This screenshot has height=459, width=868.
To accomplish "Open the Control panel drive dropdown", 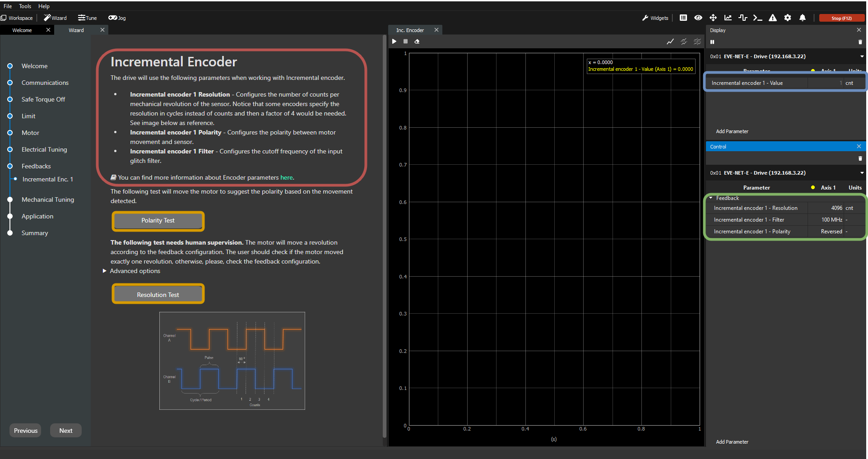I will pyautogui.click(x=862, y=173).
